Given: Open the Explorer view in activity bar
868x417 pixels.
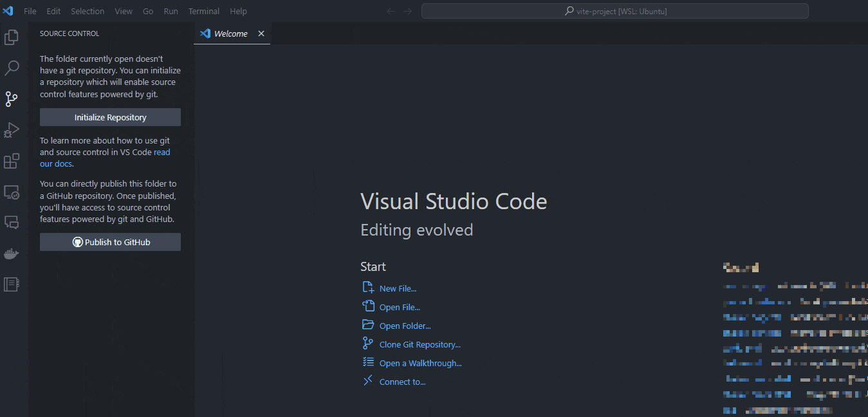Looking at the screenshot, I should (12, 37).
